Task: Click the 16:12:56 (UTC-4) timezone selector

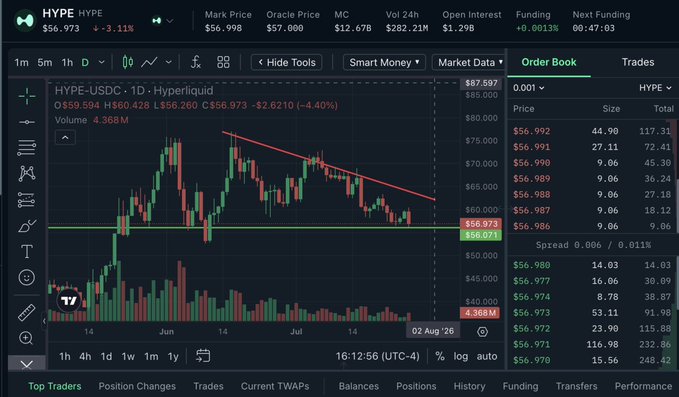Action: (377, 356)
